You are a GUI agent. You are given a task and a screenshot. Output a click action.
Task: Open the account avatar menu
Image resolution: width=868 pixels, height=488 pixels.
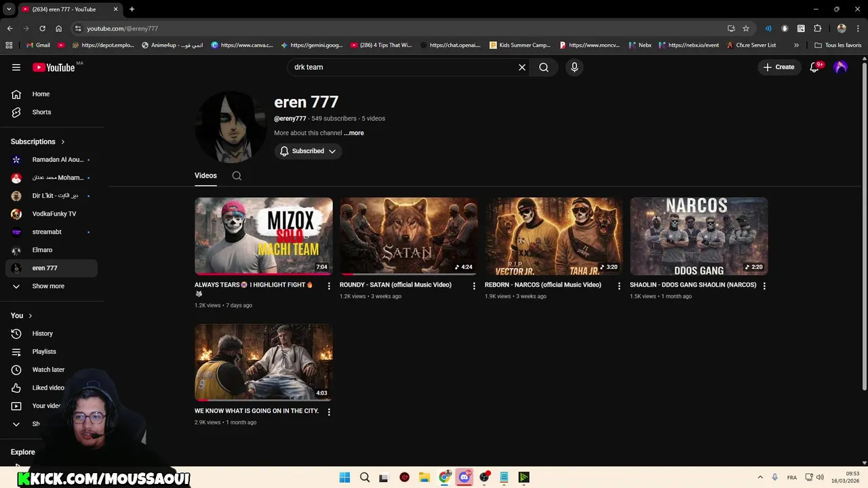tap(841, 67)
